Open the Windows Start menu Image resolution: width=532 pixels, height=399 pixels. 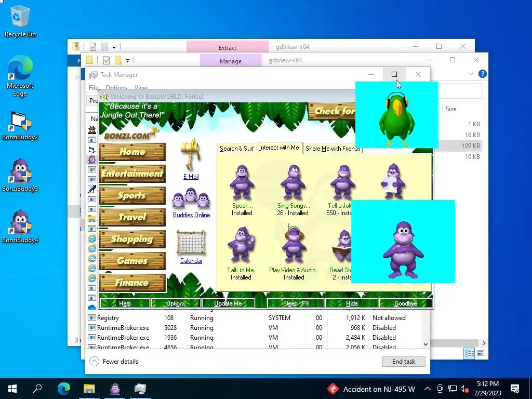click(x=12, y=389)
